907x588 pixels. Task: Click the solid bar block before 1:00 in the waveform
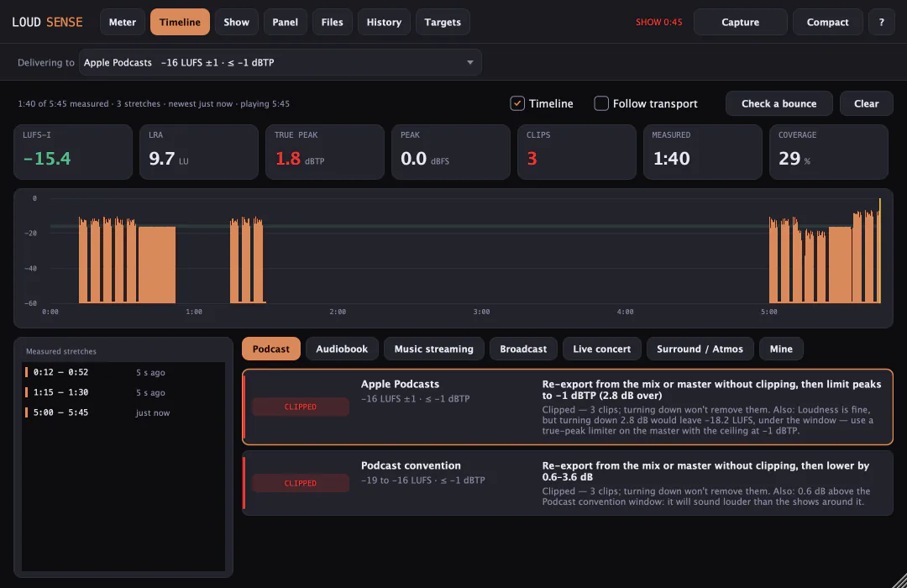pyautogui.click(x=157, y=265)
